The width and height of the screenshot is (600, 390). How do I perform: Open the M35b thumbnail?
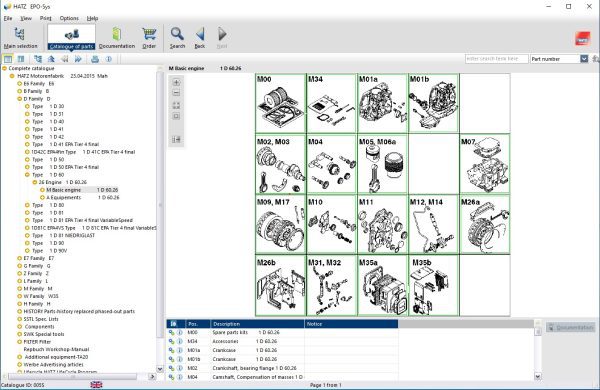tap(434, 285)
